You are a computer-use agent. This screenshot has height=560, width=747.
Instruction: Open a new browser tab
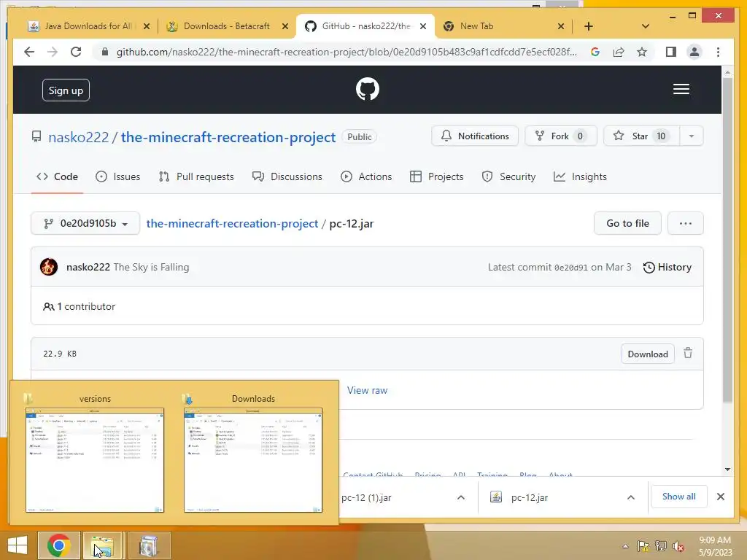tap(589, 26)
